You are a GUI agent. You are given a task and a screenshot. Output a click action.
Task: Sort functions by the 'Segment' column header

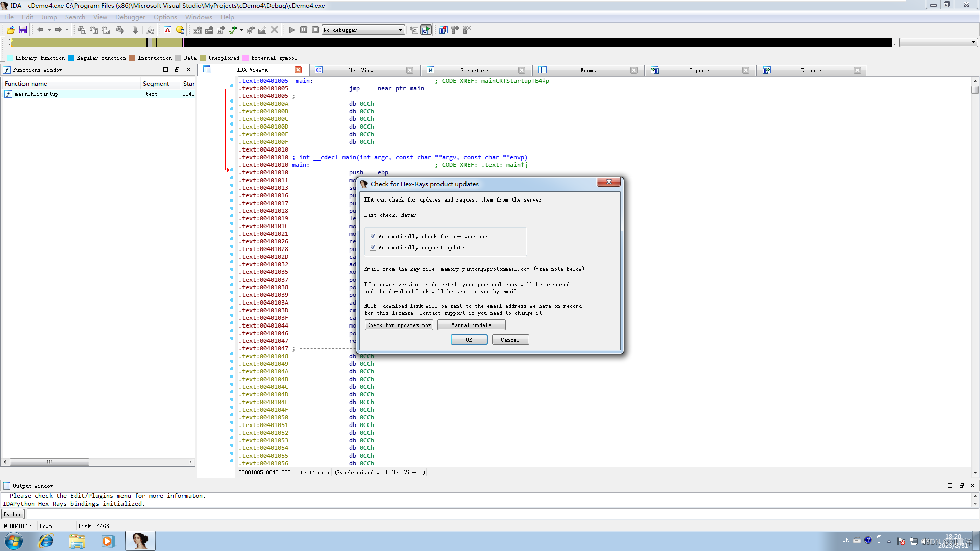[160, 83]
